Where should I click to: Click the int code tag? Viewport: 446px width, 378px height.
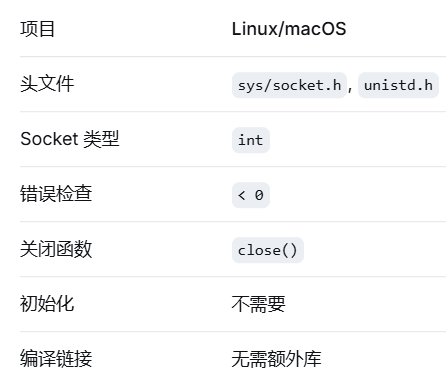pyautogui.click(x=251, y=140)
